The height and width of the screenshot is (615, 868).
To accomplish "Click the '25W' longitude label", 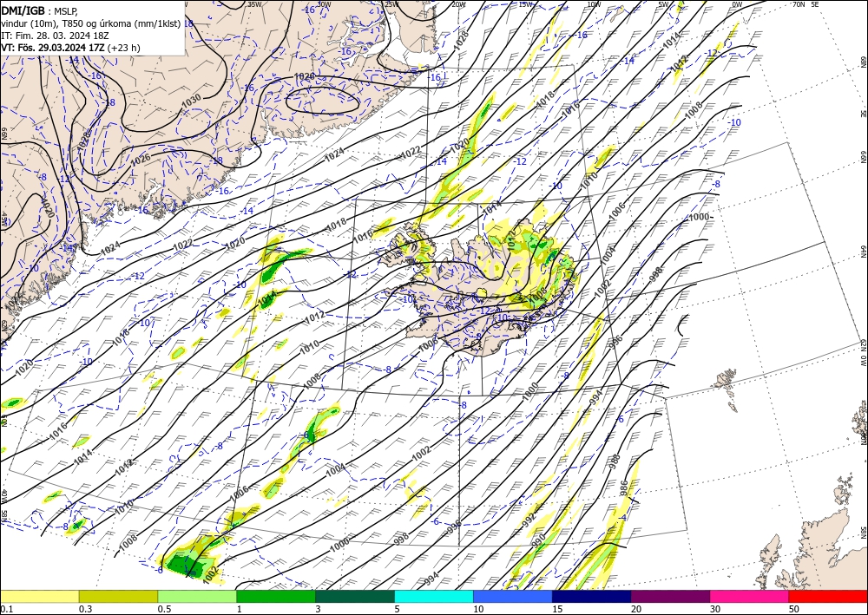I will coord(391,4).
